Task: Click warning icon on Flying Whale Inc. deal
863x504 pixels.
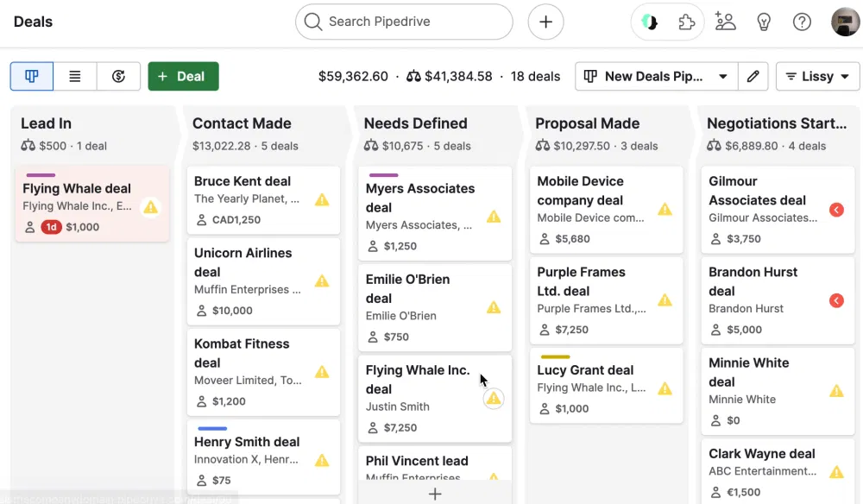Action: pos(494,399)
